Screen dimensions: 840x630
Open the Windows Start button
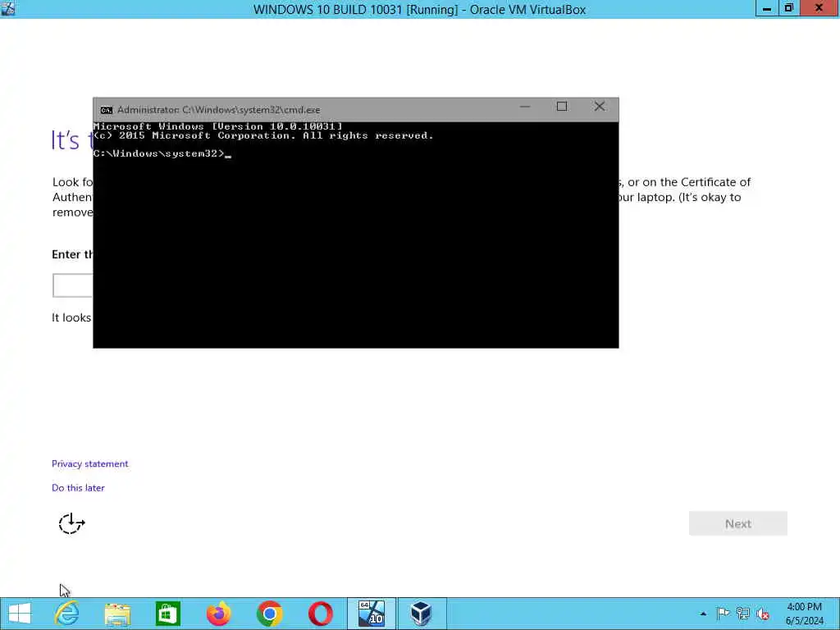tap(20, 614)
